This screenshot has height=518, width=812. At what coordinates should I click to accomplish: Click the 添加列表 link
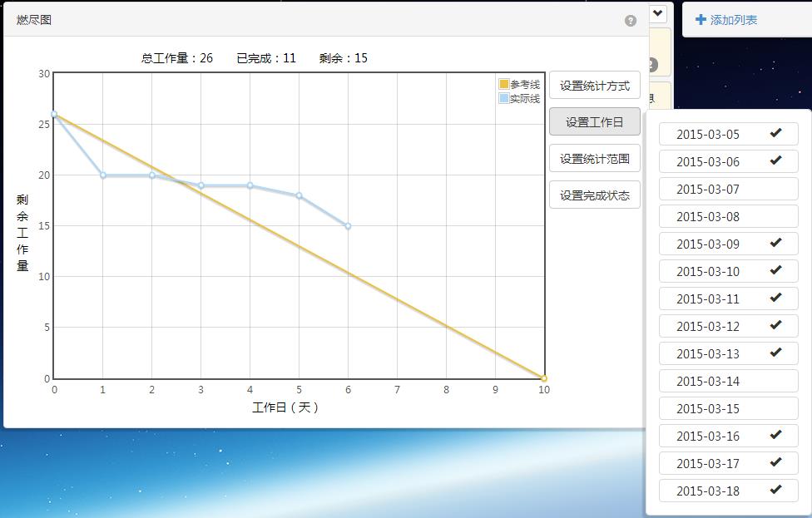(x=733, y=20)
